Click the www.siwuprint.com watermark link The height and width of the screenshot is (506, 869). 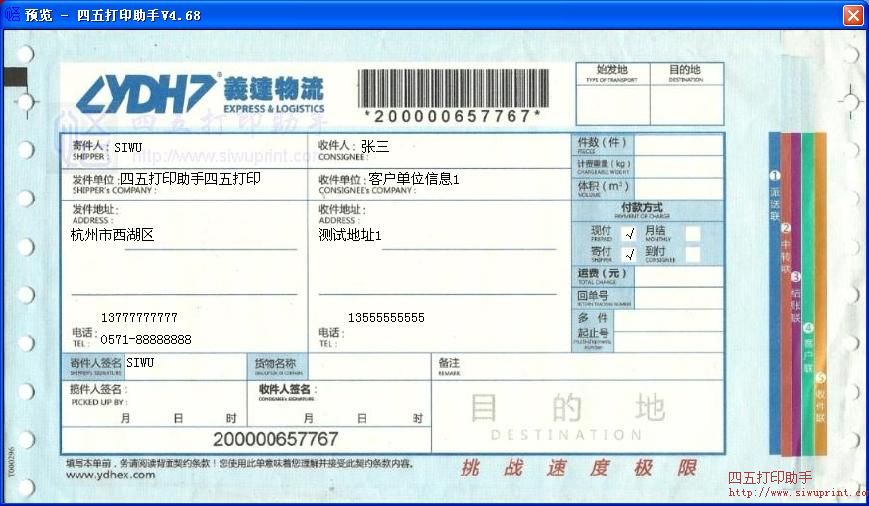(797, 493)
